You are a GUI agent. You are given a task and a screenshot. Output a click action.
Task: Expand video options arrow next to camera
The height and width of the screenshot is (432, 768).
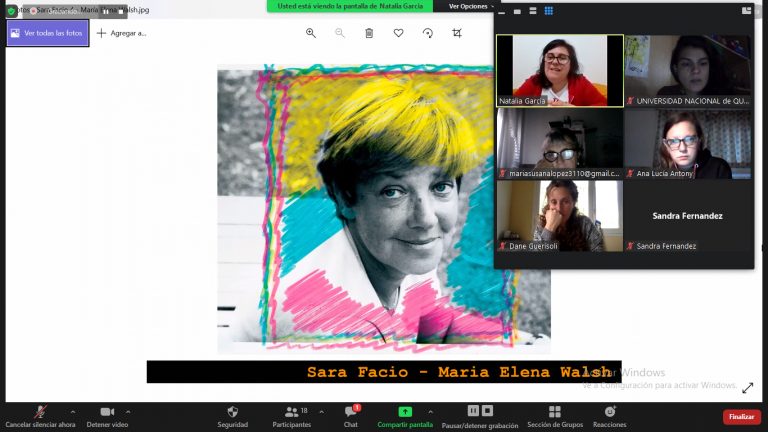tap(128, 411)
